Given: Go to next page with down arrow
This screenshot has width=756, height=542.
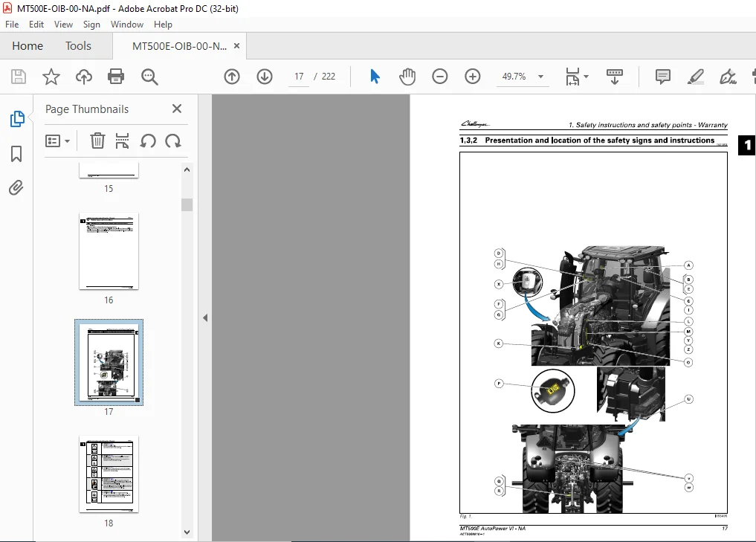Looking at the screenshot, I should pyautogui.click(x=265, y=77).
